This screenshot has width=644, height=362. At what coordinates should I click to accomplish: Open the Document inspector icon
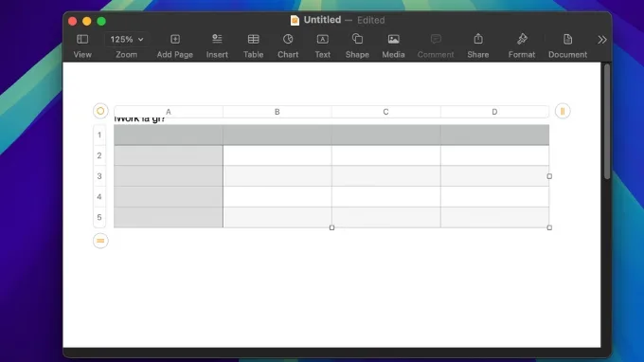click(567, 39)
